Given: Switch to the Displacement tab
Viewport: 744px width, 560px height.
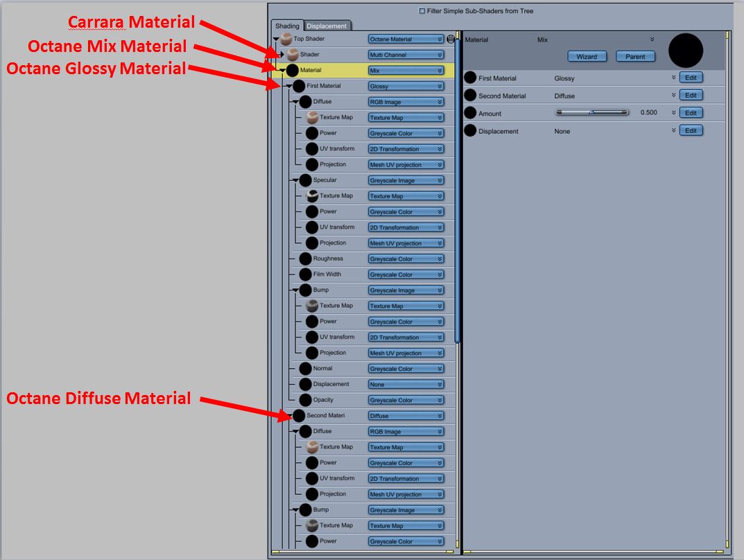Looking at the screenshot, I should pos(327,26).
